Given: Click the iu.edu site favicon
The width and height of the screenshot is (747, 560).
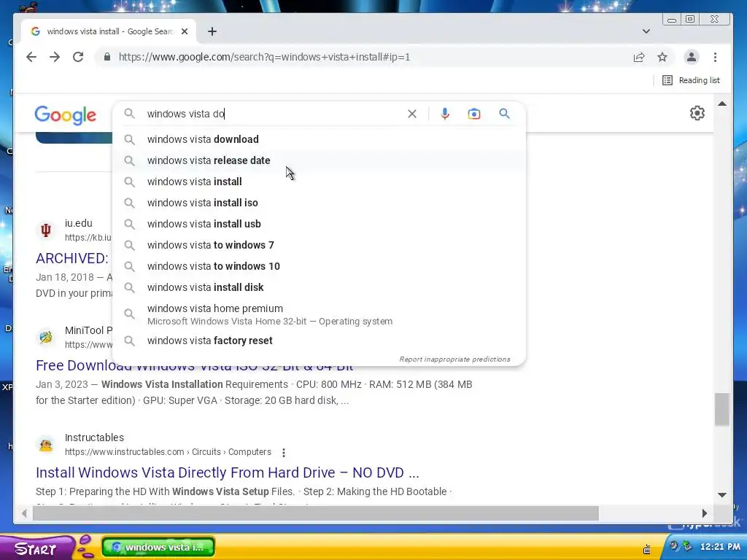Looking at the screenshot, I should [x=46, y=230].
